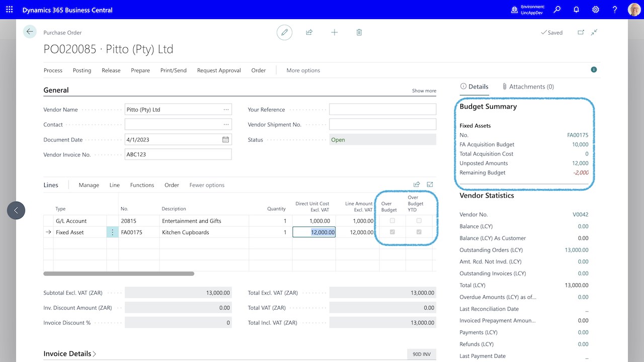The height and width of the screenshot is (362, 644).
Task: Toggle Over Budget checkbox for Entertainment and Gifts
Action: (392, 221)
